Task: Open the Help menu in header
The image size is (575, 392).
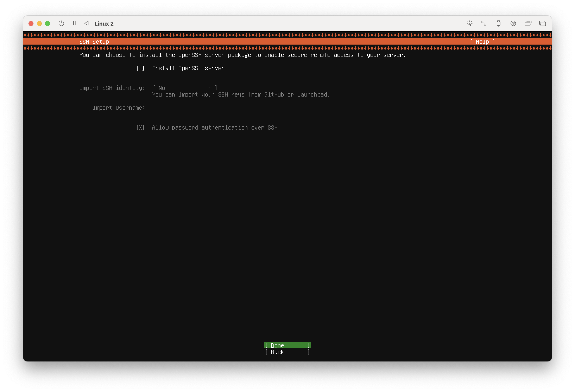Action: point(482,42)
